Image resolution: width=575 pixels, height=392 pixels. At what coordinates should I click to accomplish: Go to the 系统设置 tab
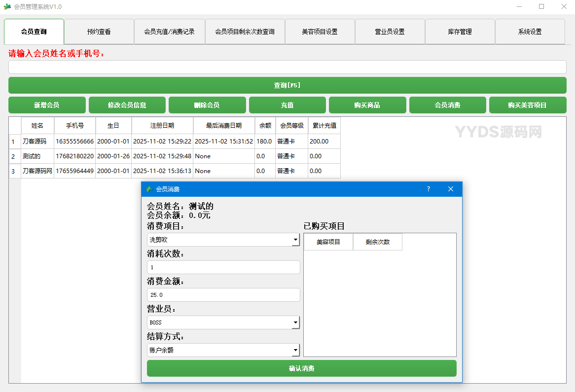click(530, 32)
